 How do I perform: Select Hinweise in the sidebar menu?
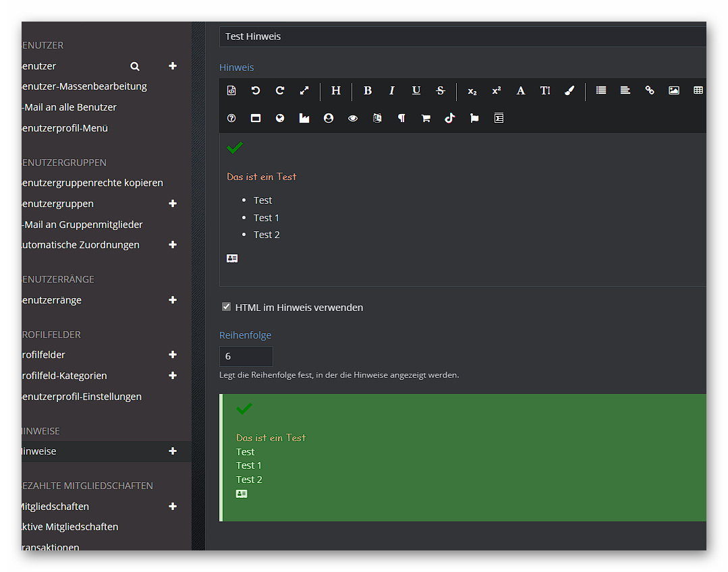click(x=39, y=451)
